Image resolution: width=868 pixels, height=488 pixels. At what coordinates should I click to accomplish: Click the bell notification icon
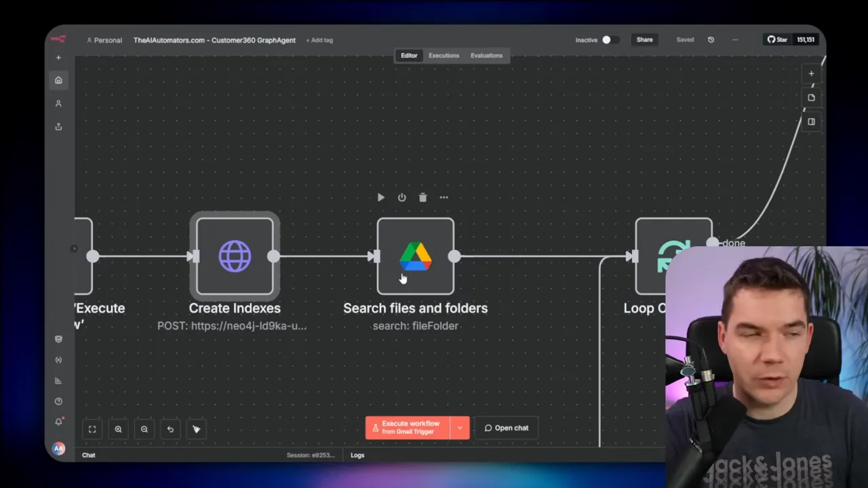[58, 421]
